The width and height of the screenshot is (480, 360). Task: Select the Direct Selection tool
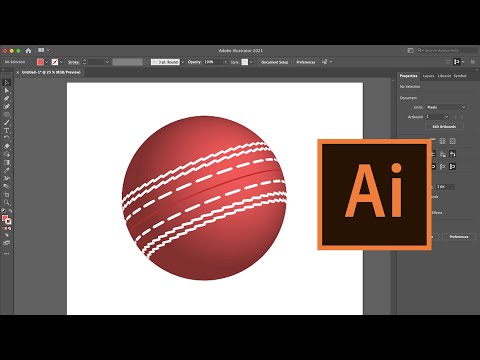(7, 90)
